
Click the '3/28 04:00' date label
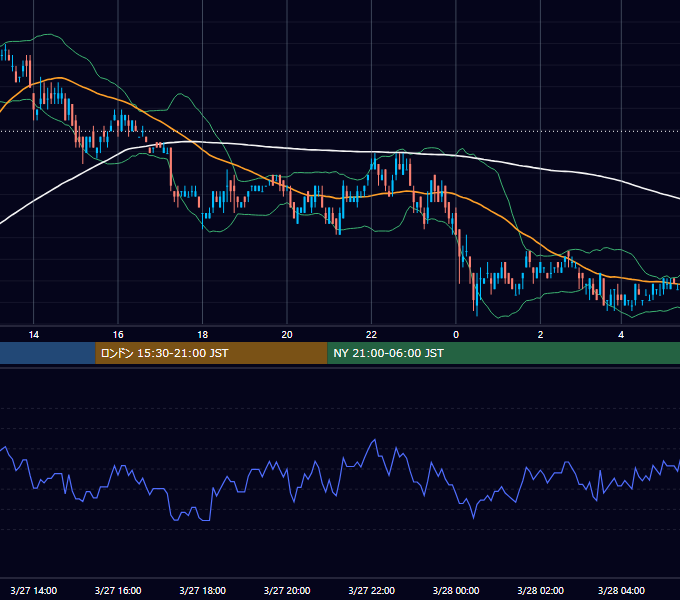621,590
